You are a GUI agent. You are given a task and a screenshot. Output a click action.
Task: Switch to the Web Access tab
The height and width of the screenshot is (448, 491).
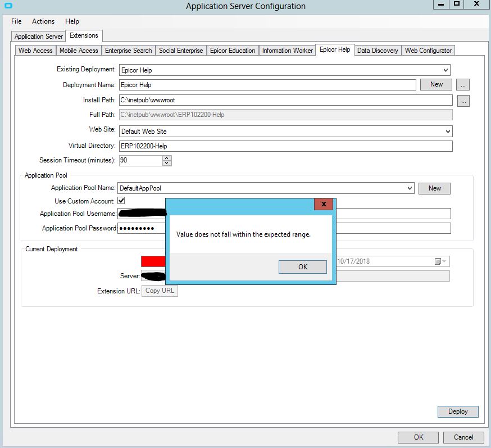pyautogui.click(x=35, y=51)
